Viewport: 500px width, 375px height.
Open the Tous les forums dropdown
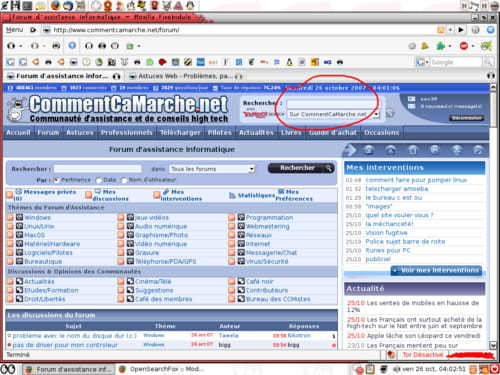(212, 169)
